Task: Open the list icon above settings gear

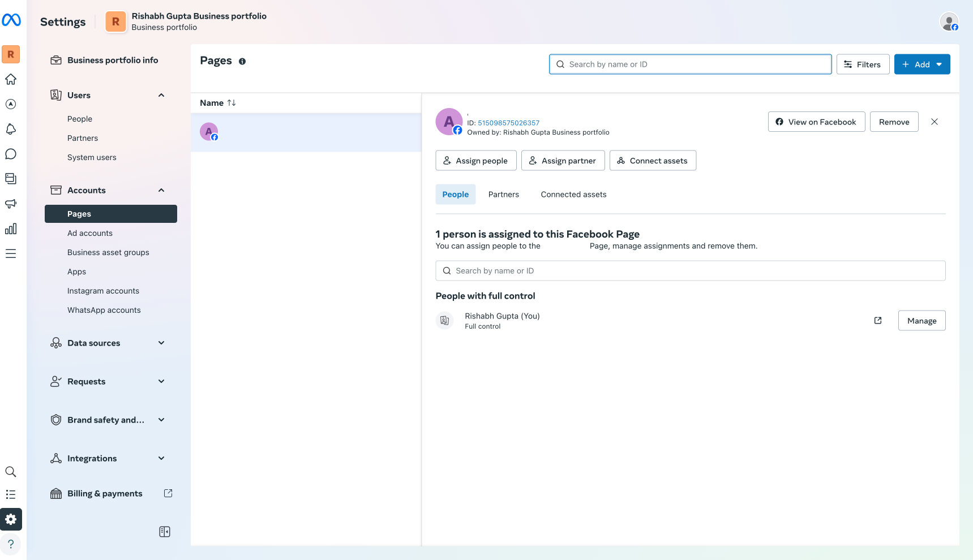Action: coord(11,494)
